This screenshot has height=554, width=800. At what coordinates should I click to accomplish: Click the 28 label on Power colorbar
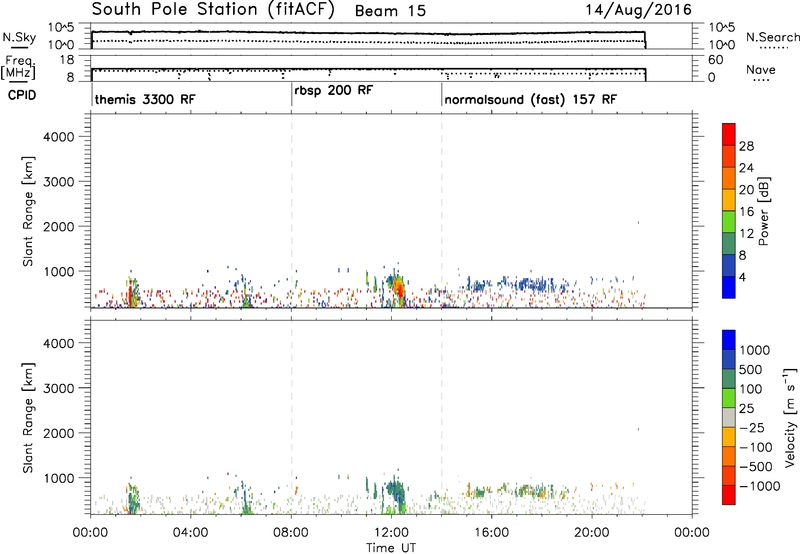point(746,146)
